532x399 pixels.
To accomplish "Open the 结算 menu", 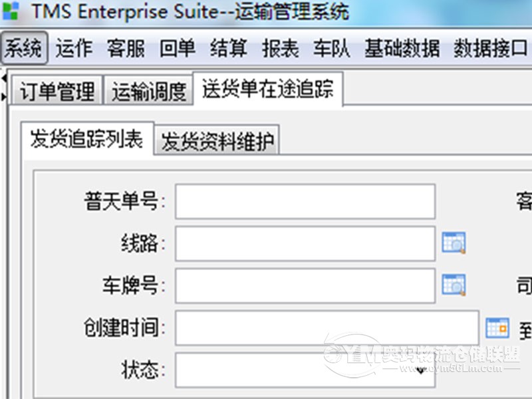I will [229, 48].
